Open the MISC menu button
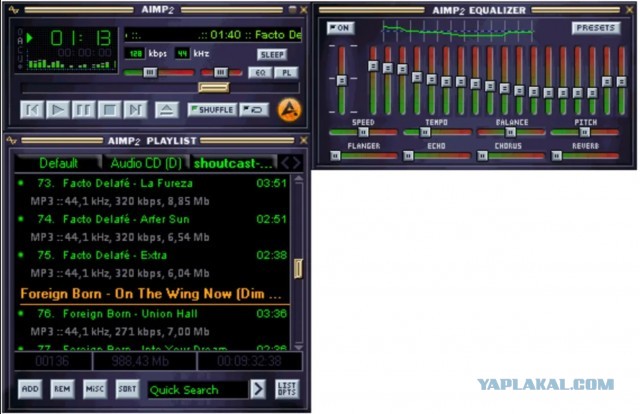This screenshot has height=414, width=640. 95,389
